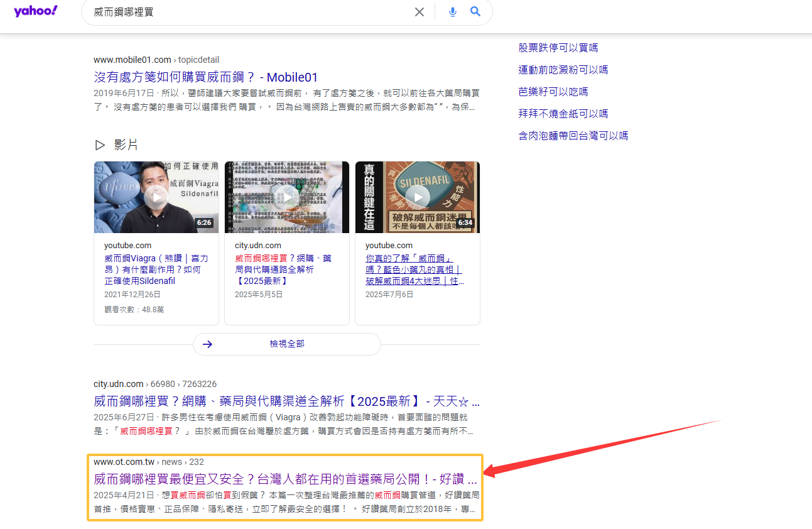This screenshot has height=529, width=812.
Task: Click the youtube.com source above 威而鋼Viagra title
Action: pos(127,245)
